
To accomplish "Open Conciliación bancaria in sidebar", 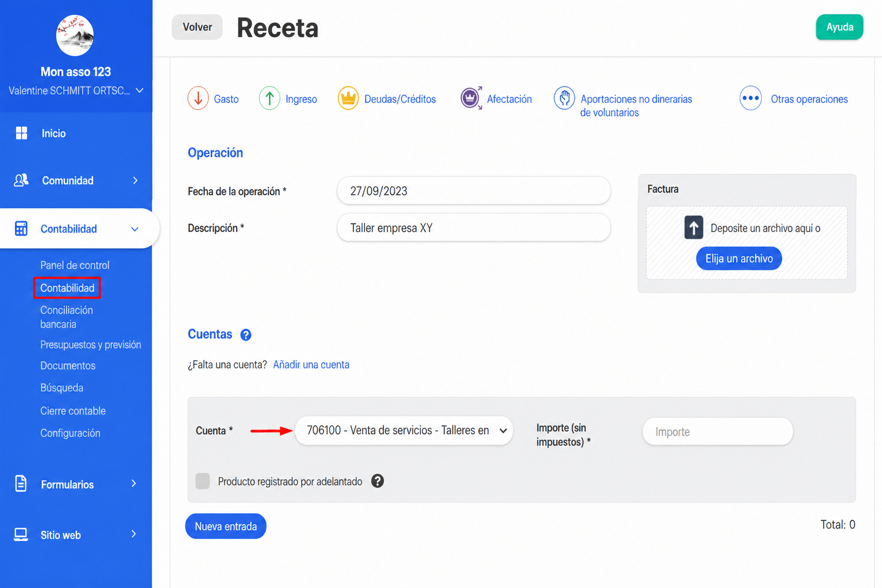I will tap(67, 317).
